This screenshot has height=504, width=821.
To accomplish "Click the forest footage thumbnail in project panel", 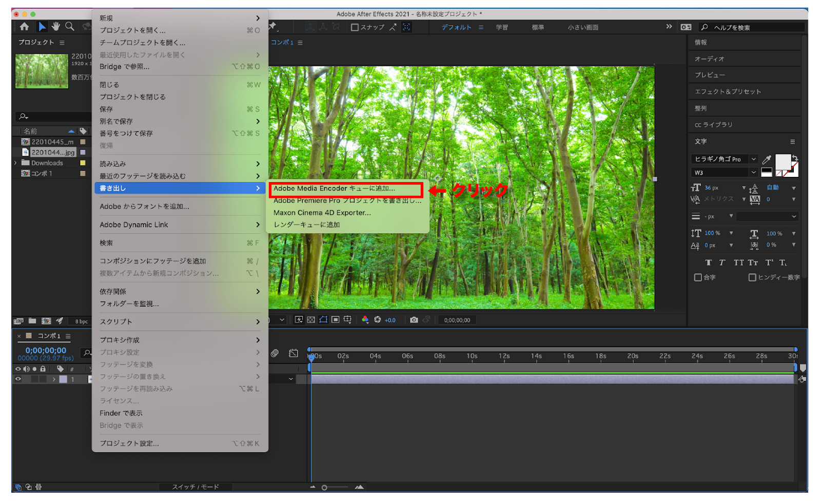I will [41, 71].
